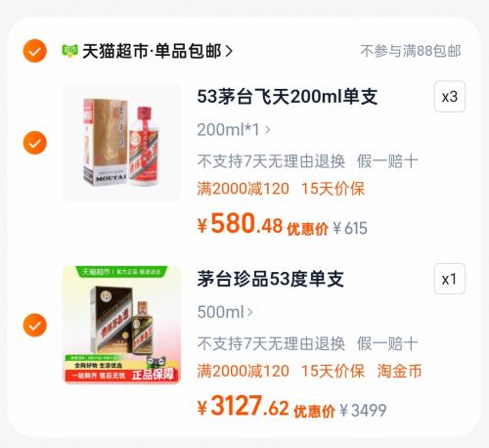
Task: Tap the 不参与满88包邮 shipping note
Action: click(411, 51)
